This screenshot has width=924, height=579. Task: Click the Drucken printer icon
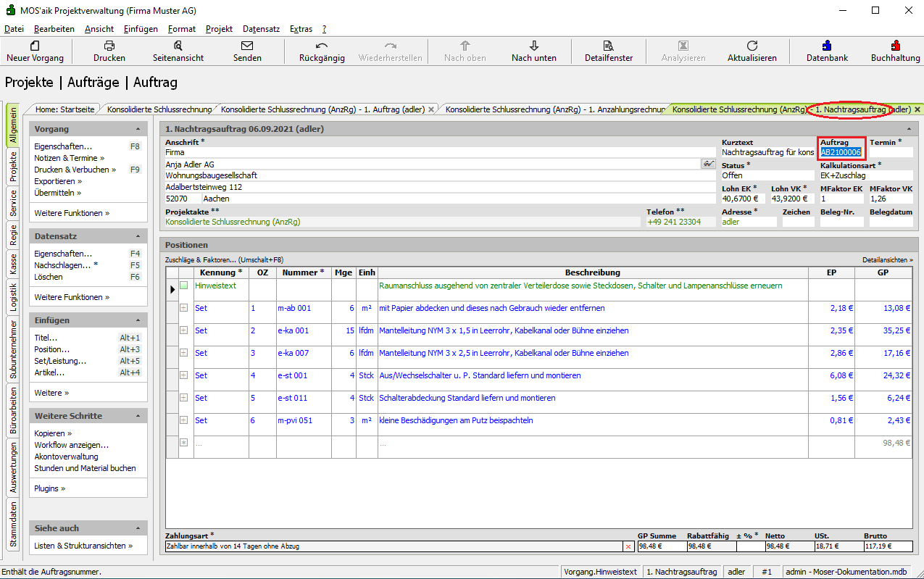(x=109, y=46)
